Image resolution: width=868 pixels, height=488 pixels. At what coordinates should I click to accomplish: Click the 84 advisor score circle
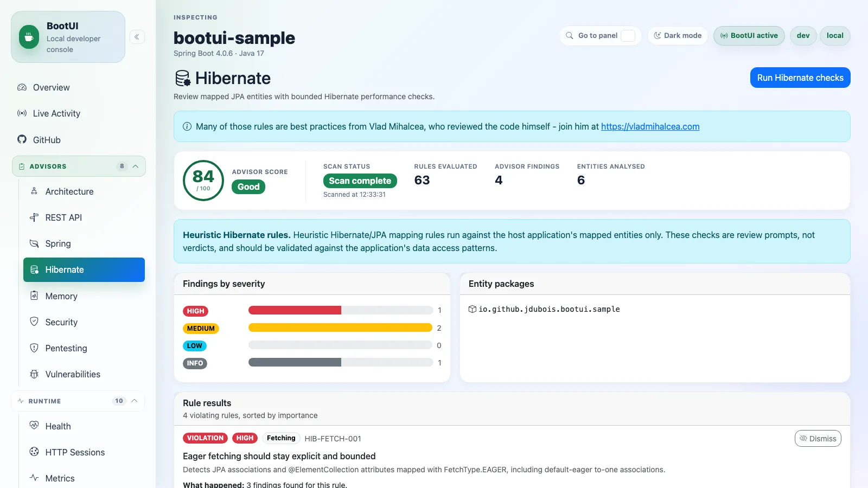(203, 181)
